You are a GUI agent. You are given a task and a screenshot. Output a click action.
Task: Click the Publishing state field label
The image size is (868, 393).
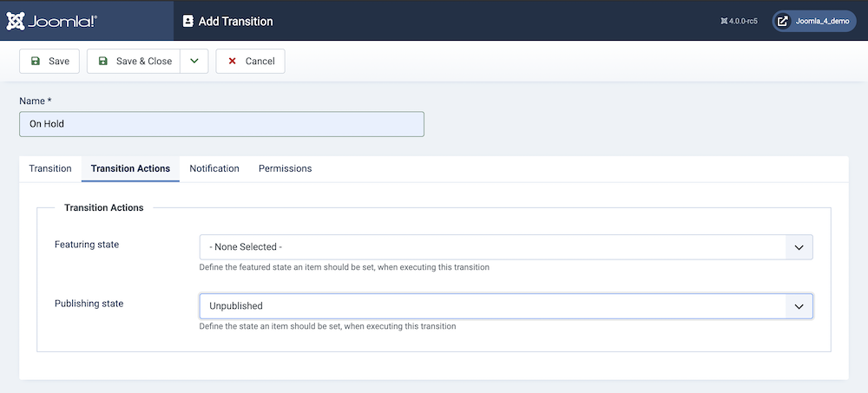[x=89, y=304]
